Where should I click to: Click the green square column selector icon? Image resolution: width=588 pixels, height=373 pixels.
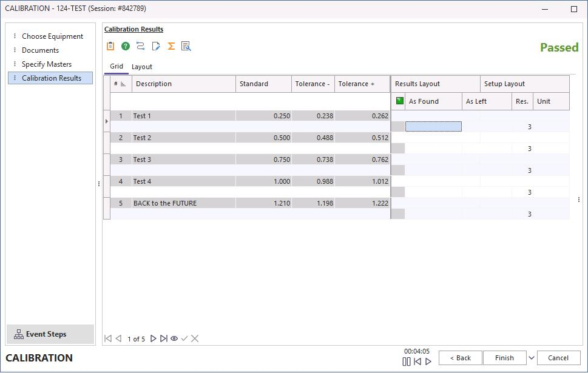399,101
